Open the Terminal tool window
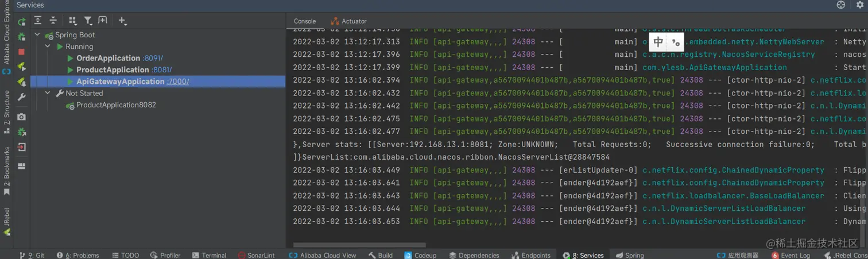 click(x=209, y=255)
